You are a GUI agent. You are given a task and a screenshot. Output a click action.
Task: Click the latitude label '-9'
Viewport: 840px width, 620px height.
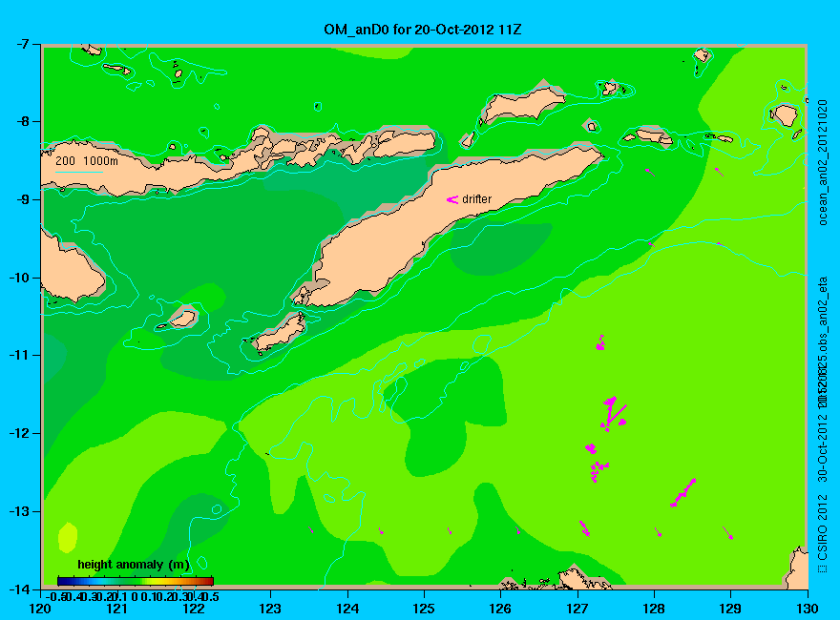[x=21, y=199]
